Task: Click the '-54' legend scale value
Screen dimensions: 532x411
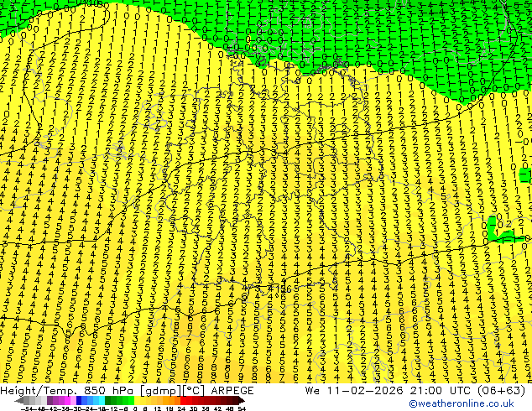Action: tap(27, 408)
